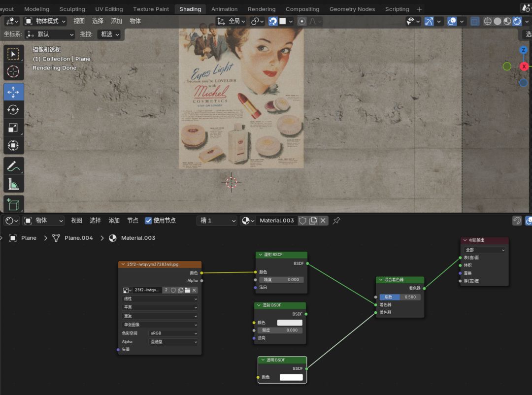
Task: Choose the Scale tool
Action: pyautogui.click(x=13, y=128)
